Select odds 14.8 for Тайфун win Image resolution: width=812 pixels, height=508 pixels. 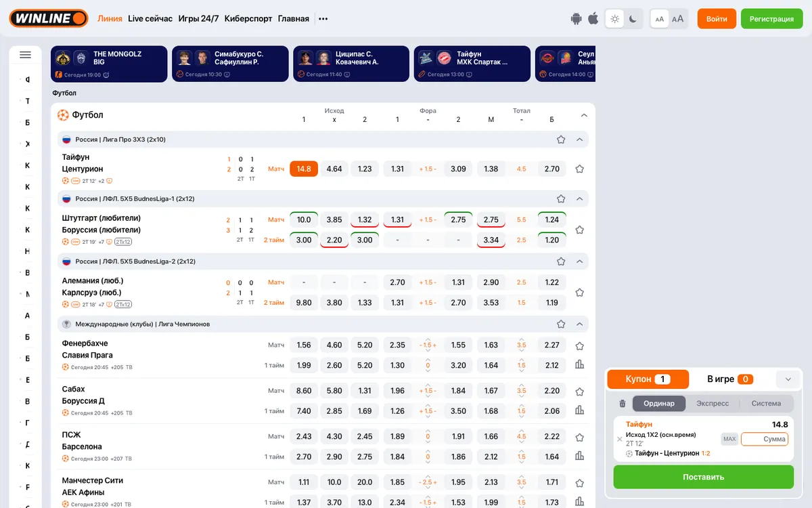coord(304,169)
